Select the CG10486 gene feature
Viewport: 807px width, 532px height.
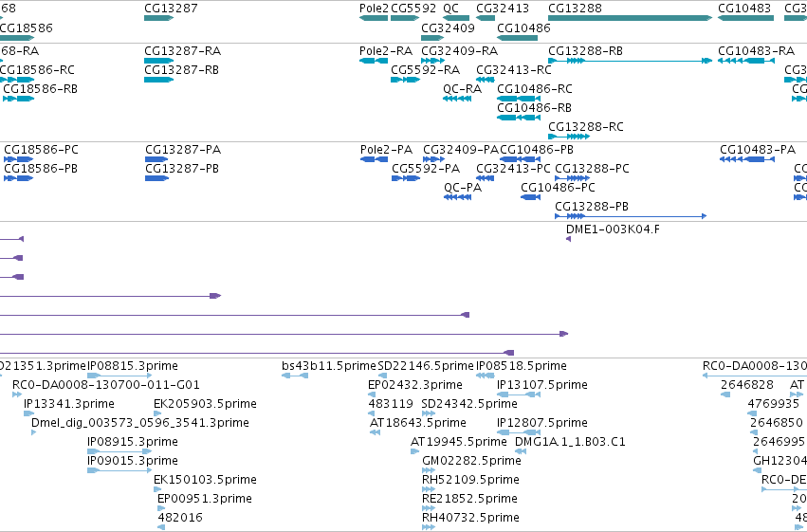(517, 38)
